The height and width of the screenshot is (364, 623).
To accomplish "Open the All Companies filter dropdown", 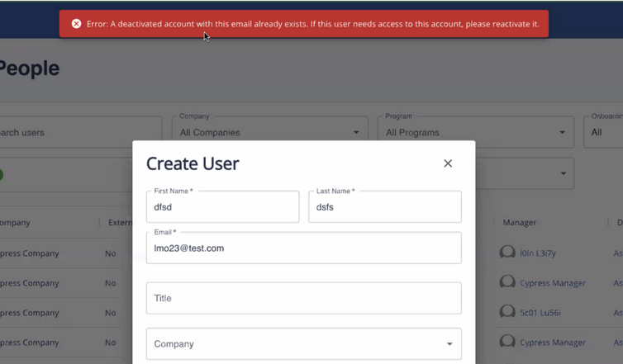I will (270, 132).
